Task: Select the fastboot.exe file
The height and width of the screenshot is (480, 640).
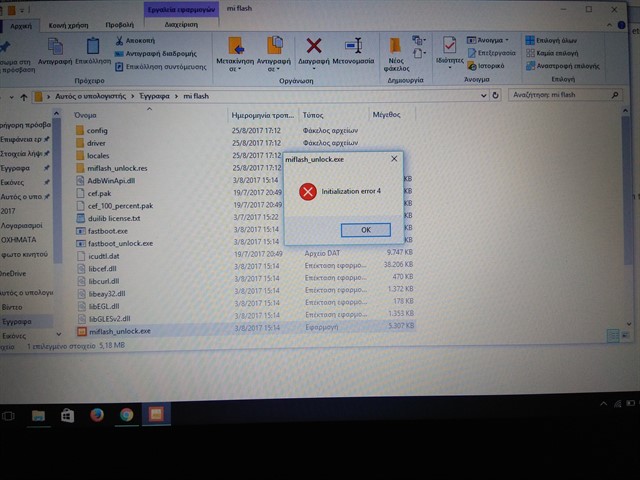Action: pos(108,231)
